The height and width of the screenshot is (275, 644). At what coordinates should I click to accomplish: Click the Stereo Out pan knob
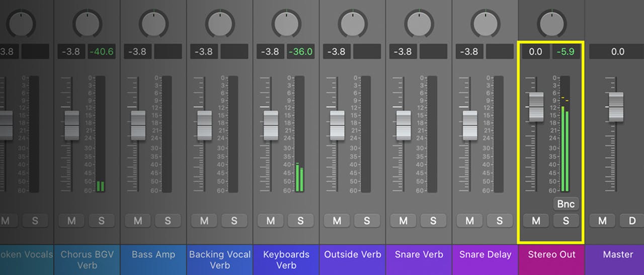[x=552, y=23]
